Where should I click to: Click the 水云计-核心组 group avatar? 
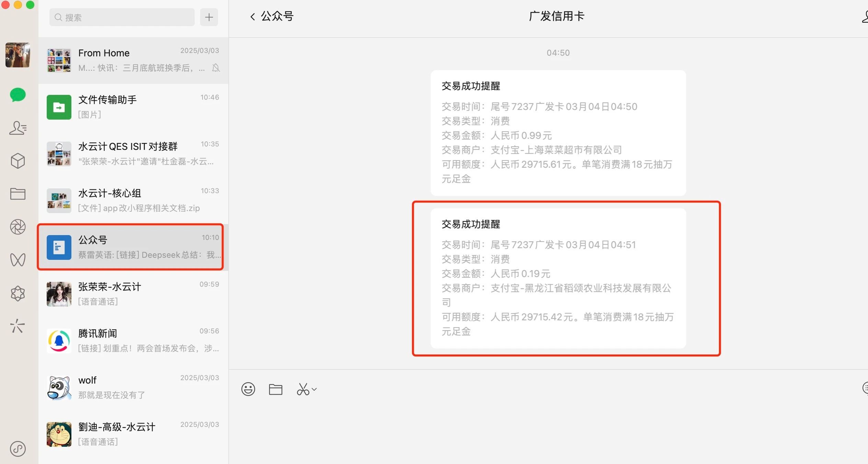59,201
